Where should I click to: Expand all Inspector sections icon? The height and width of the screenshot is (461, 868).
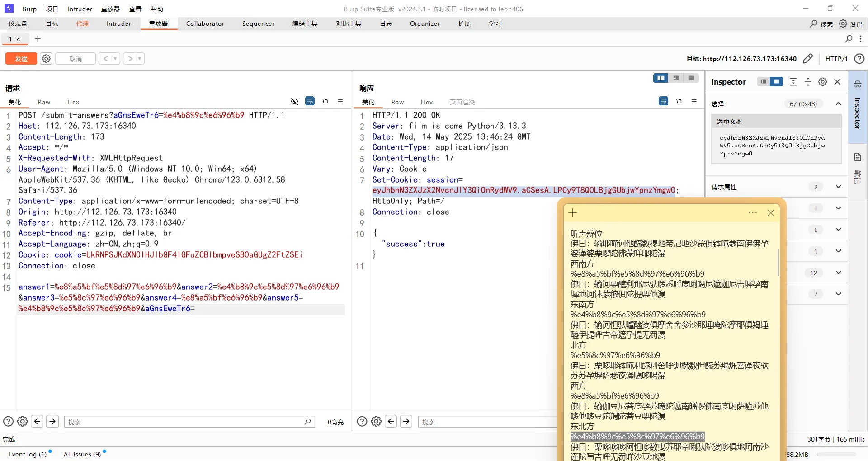point(793,81)
